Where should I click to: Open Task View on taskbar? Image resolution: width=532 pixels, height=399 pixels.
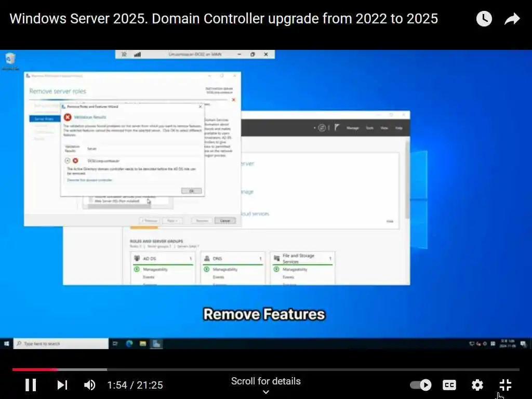pos(115,344)
